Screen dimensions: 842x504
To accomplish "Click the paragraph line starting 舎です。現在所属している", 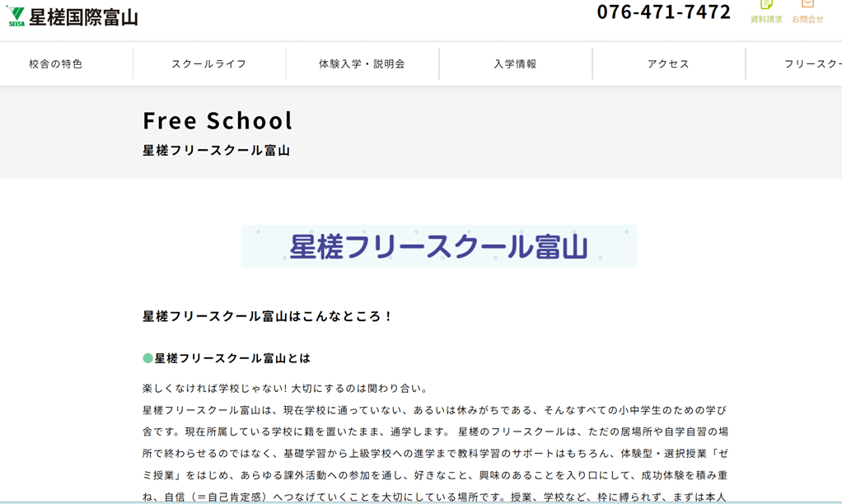I will click(436, 432).
